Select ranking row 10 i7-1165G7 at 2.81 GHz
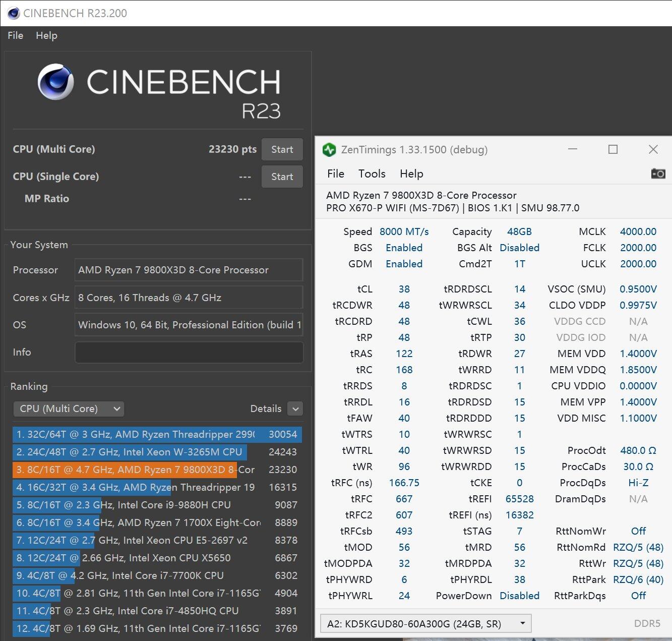The height and width of the screenshot is (641, 672). [157, 593]
